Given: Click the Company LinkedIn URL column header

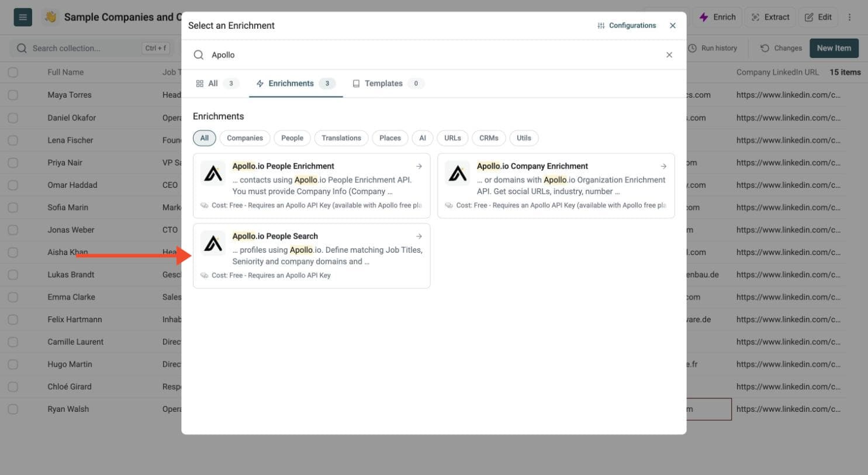Looking at the screenshot, I should click(777, 73).
